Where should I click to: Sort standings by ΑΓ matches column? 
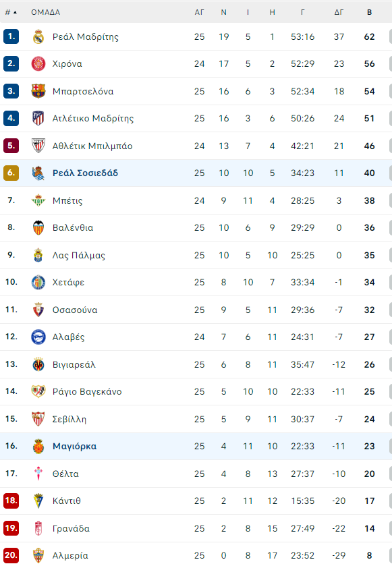pyautogui.click(x=199, y=12)
